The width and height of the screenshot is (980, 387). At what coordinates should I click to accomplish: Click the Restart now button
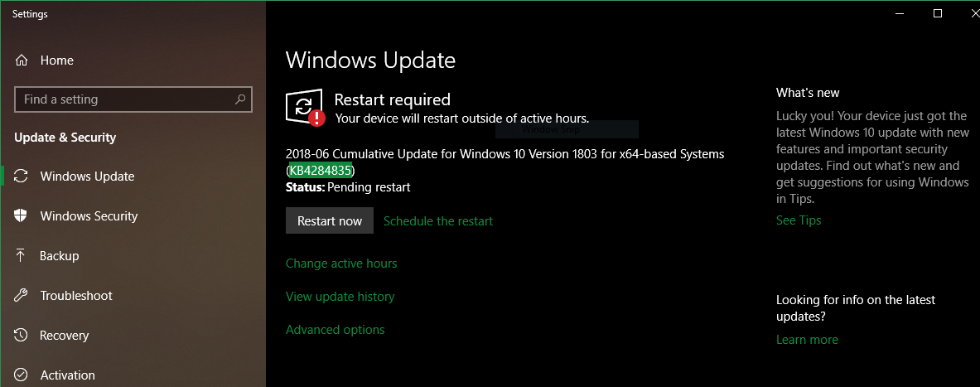(330, 220)
